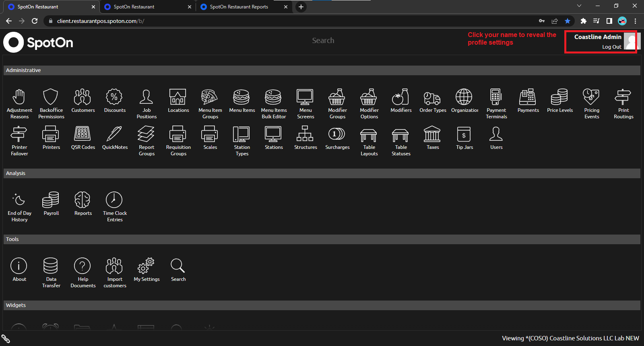Open Modifier Options

click(x=369, y=104)
